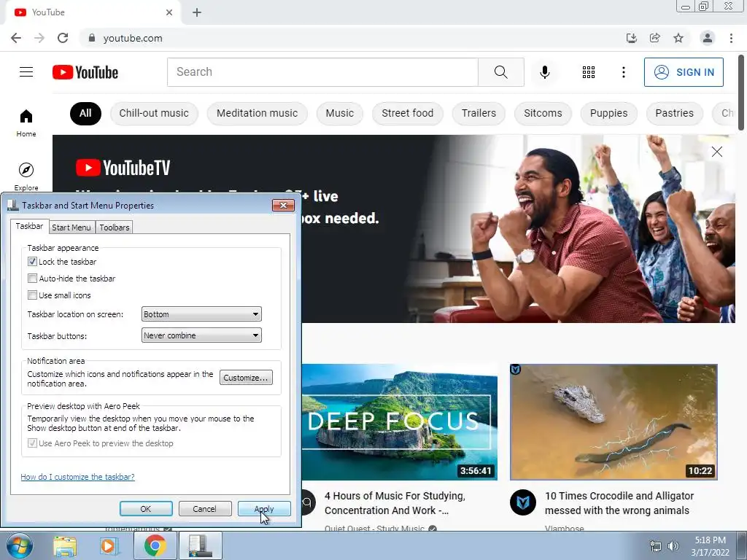The height and width of the screenshot is (560, 747).
Task: Click in the YouTube search field
Action: [322, 72]
